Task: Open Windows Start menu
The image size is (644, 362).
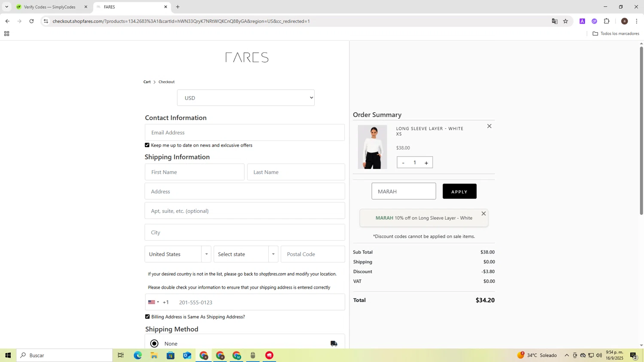Action: click(8, 355)
